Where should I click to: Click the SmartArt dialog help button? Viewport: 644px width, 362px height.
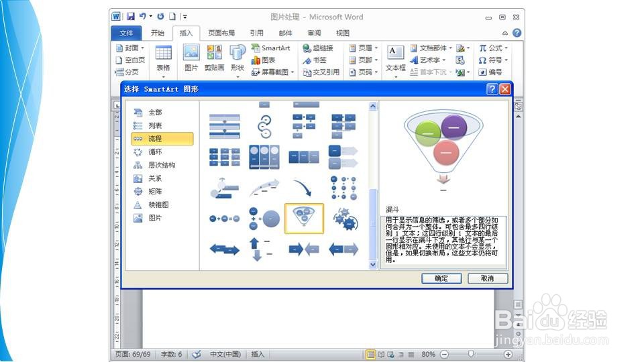[x=492, y=89]
